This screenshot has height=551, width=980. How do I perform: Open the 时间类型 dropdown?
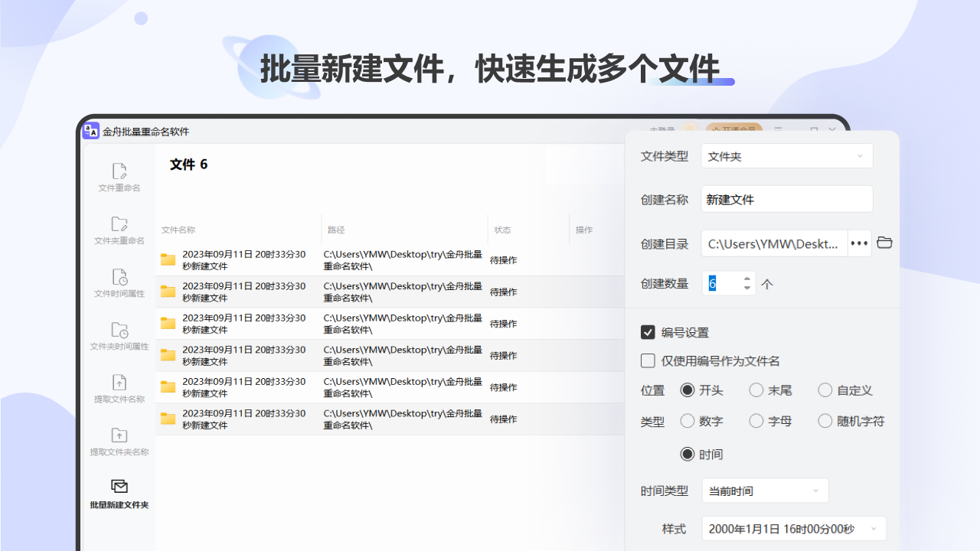765,490
